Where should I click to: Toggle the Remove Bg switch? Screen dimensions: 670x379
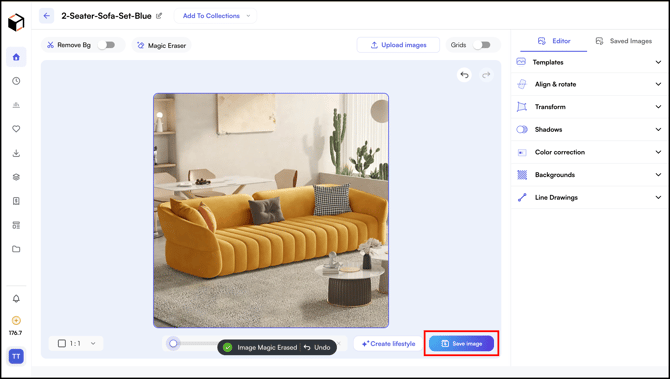[x=107, y=45]
